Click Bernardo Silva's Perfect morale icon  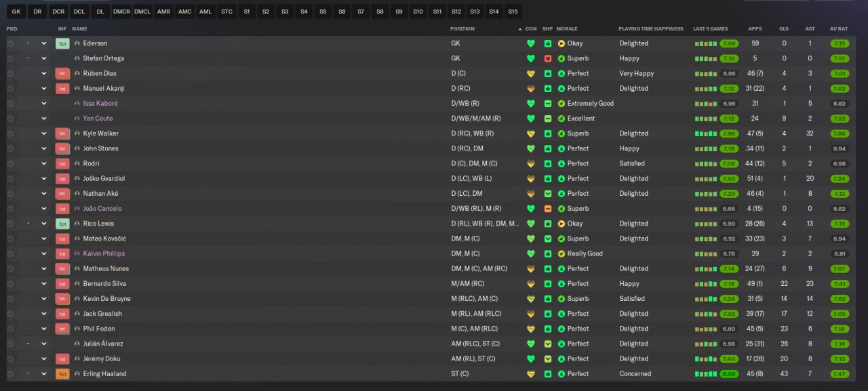[x=561, y=284]
